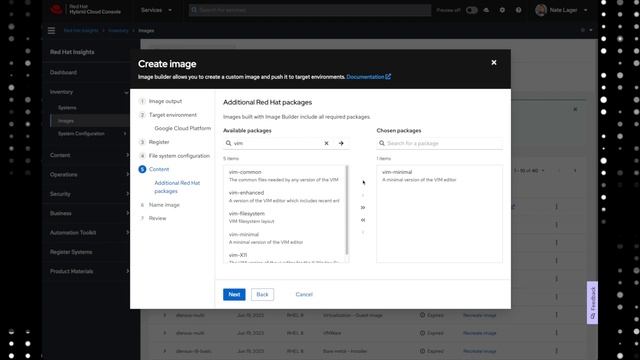The width and height of the screenshot is (640, 360).
Task: Click the available packages list scrollbar
Action: click(x=347, y=209)
